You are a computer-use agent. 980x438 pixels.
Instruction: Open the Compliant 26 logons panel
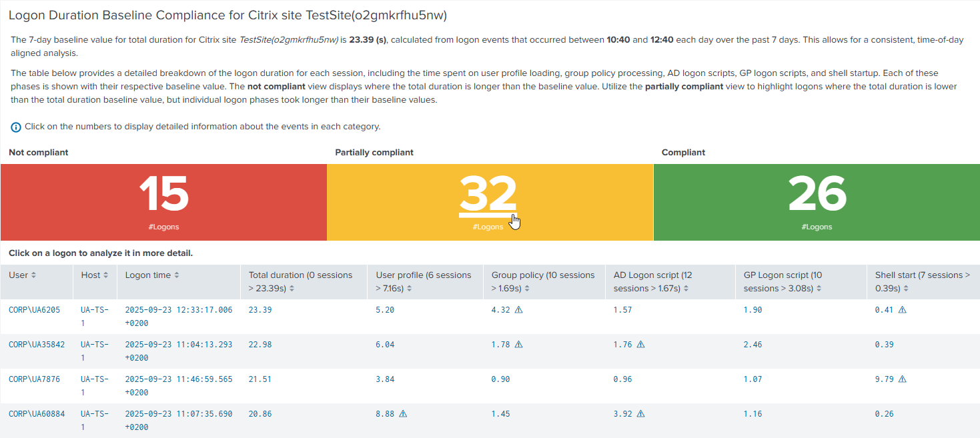coord(817,194)
